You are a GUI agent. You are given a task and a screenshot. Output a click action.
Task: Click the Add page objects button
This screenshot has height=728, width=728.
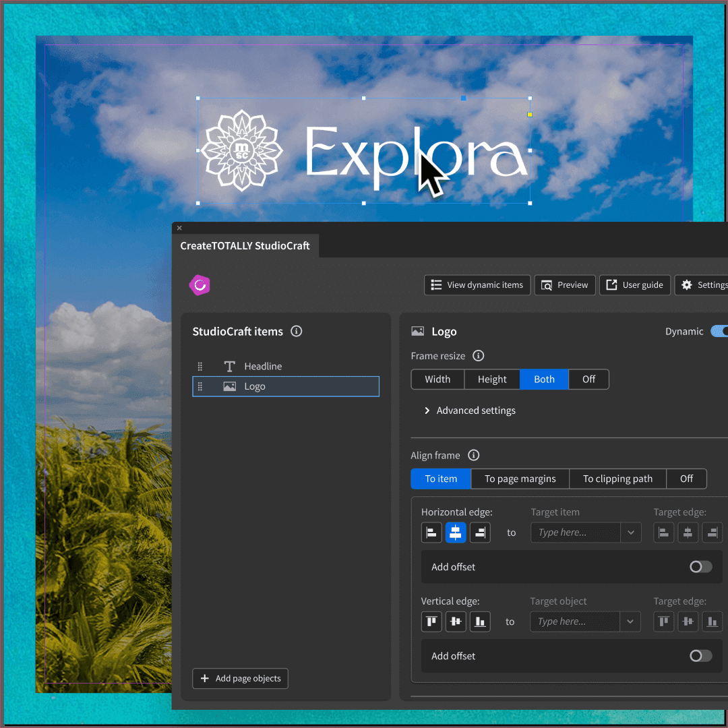pos(240,679)
